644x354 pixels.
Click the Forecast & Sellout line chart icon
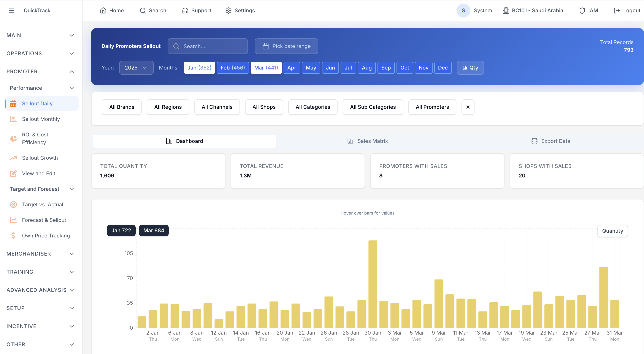coord(13,220)
